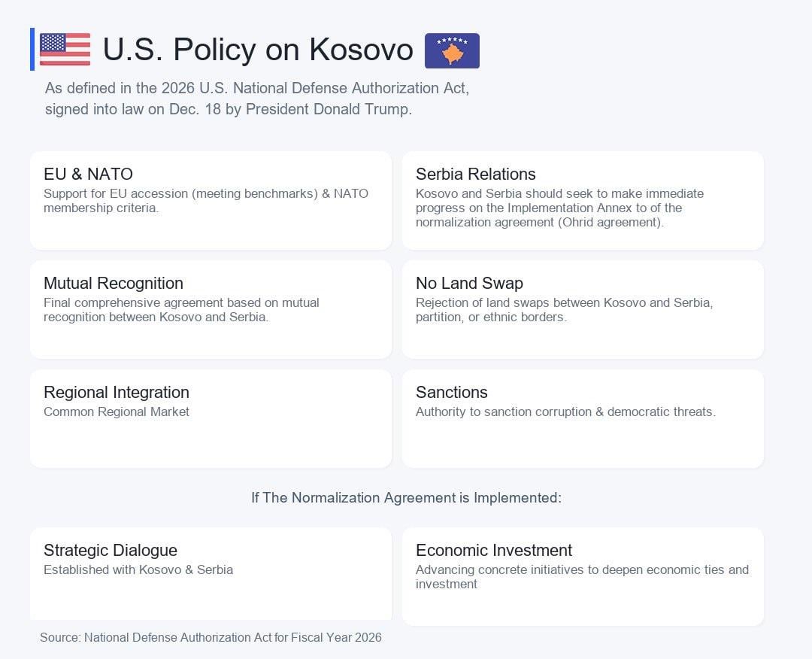
Task: Select the "Sanctions" card heading
Action: pyautogui.click(x=451, y=392)
